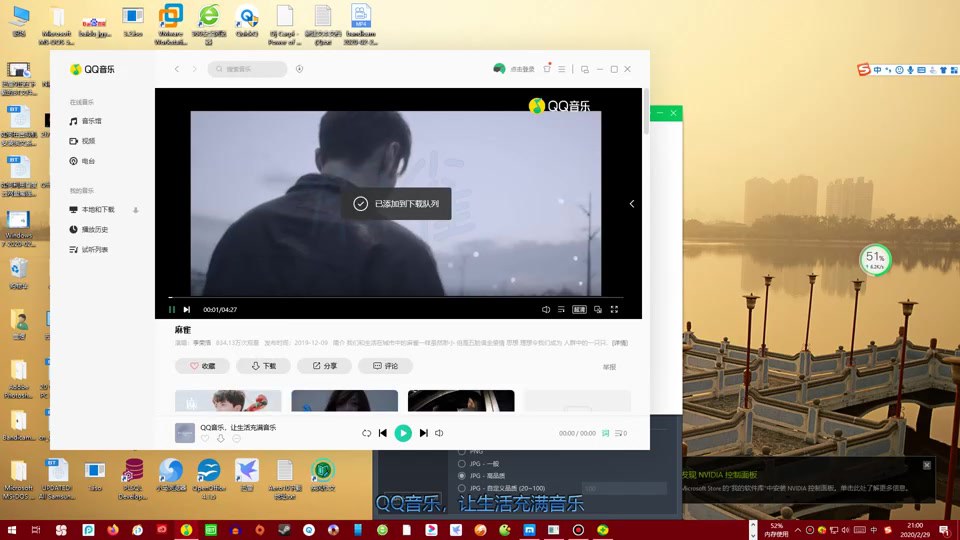Click download indicator beside 本地和下载
This screenshot has height=540, width=960.
tap(135, 210)
